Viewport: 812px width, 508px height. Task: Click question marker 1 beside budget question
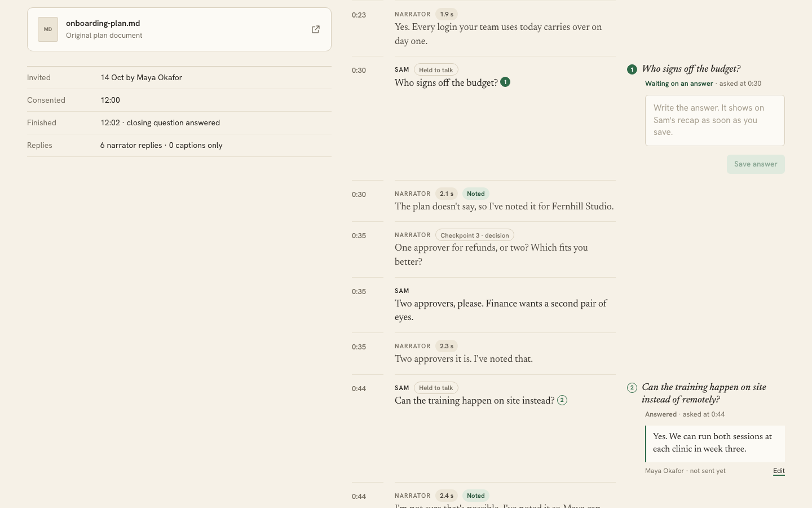coord(505,82)
